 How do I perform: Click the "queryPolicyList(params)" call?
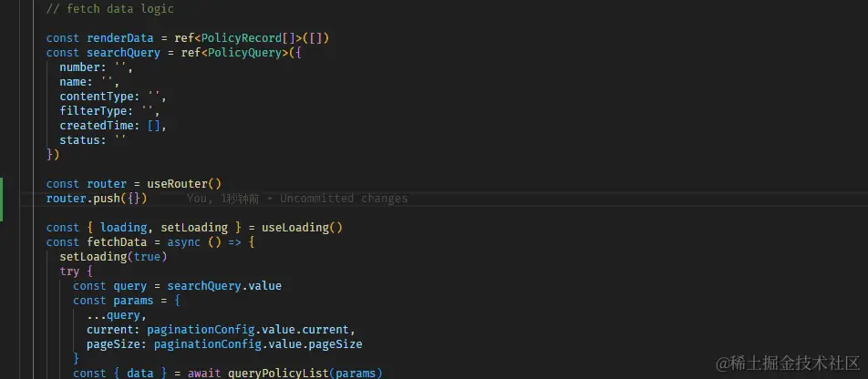(x=305, y=373)
